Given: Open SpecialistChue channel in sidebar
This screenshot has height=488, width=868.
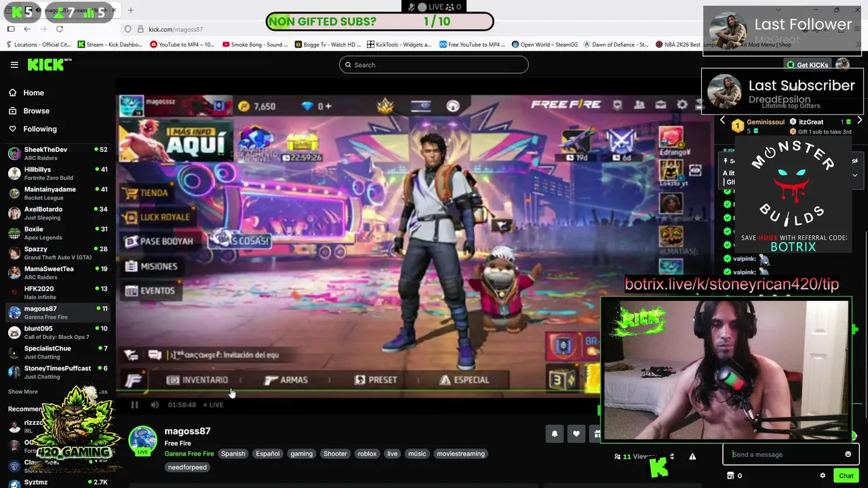Looking at the screenshot, I should tap(58, 352).
